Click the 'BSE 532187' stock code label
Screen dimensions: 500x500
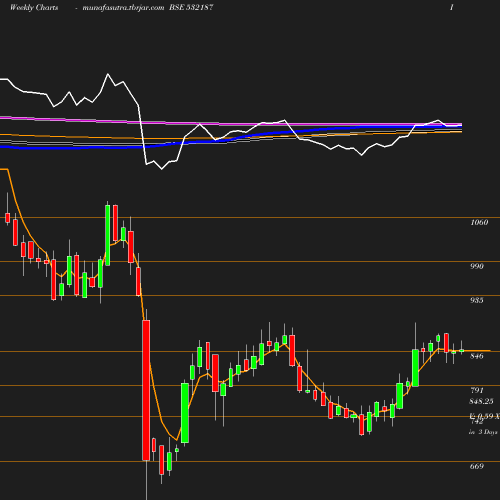(191, 7)
